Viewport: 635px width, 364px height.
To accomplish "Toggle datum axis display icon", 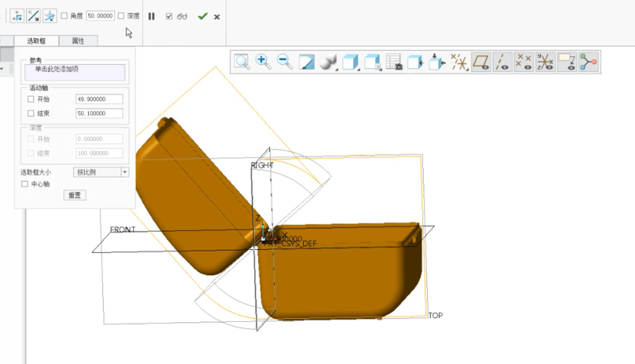I will tap(502, 62).
